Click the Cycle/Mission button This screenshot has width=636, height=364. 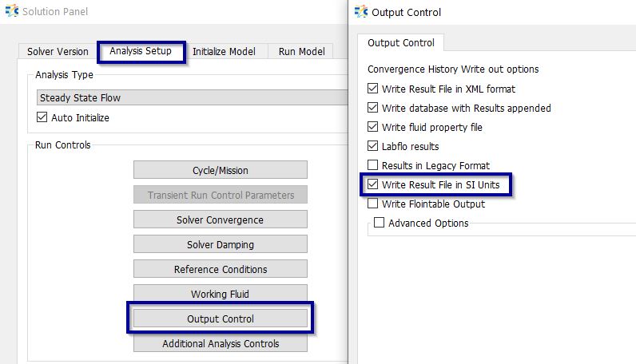click(220, 170)
